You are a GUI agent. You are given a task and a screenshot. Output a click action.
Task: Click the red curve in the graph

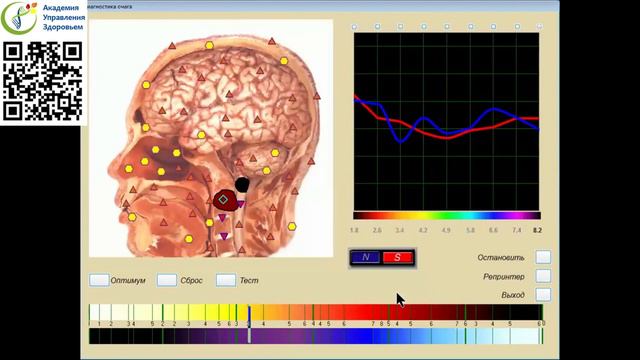pyautogui.click(x=447, y=138)
